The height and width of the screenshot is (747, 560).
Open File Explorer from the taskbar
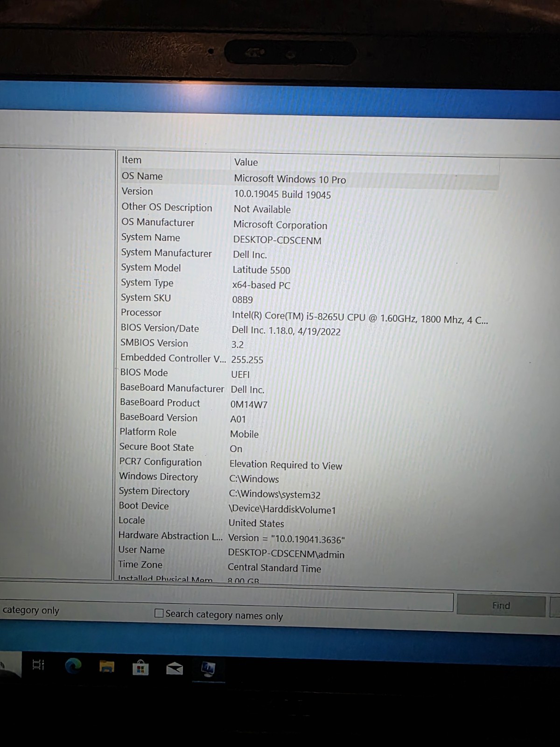coord(107,667)
